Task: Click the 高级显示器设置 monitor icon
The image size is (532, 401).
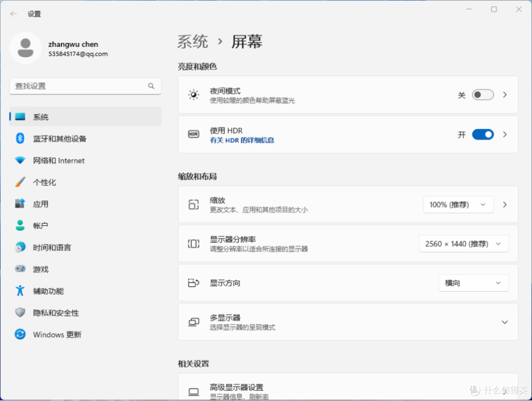Action: click(194, 392)
